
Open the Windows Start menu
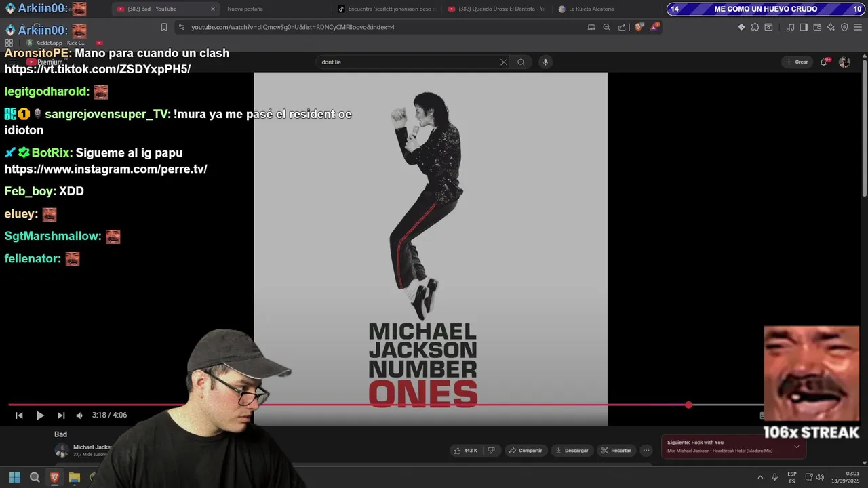14,478
